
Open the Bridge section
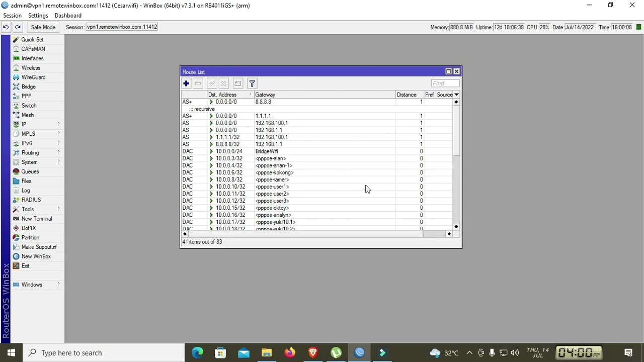tap(28, 86)
